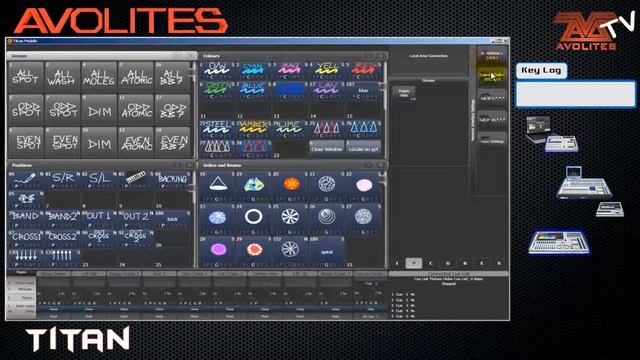The height and width of the screenshot is (360, 640).
Task: Choose the spoked wheel gobo palette 25
Action: [x=290, y=219]
